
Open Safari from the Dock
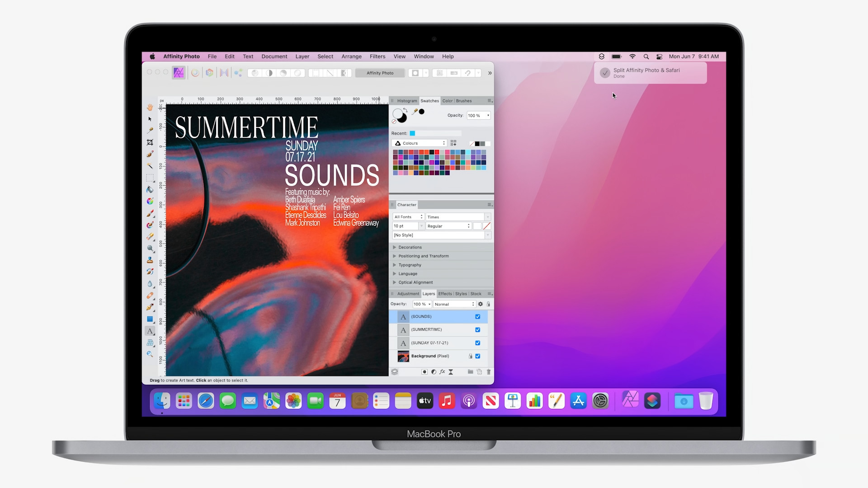[206, 401]
